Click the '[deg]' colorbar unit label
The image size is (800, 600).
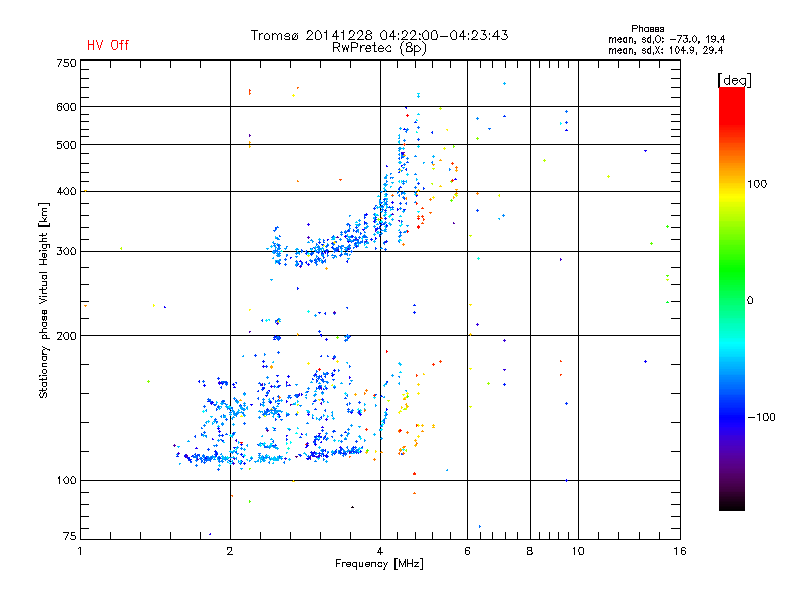(734, 80)
